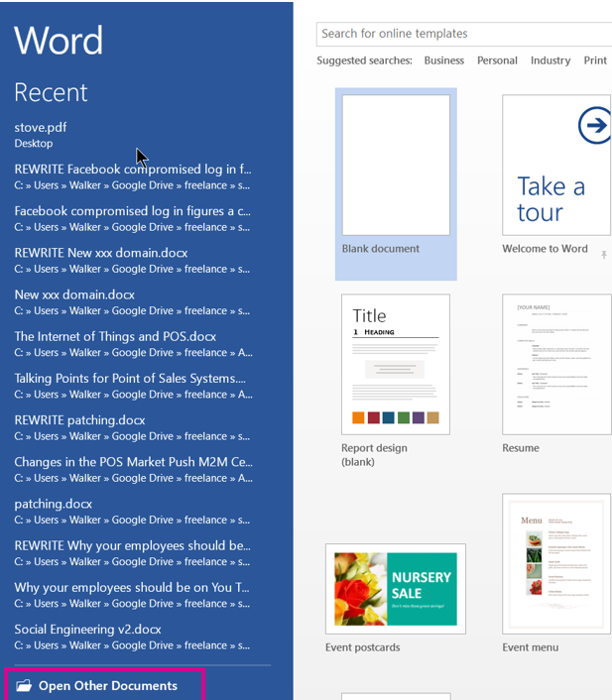
Task: Select the Nursery Sale event postcards template
Action: tap(396, 589)
